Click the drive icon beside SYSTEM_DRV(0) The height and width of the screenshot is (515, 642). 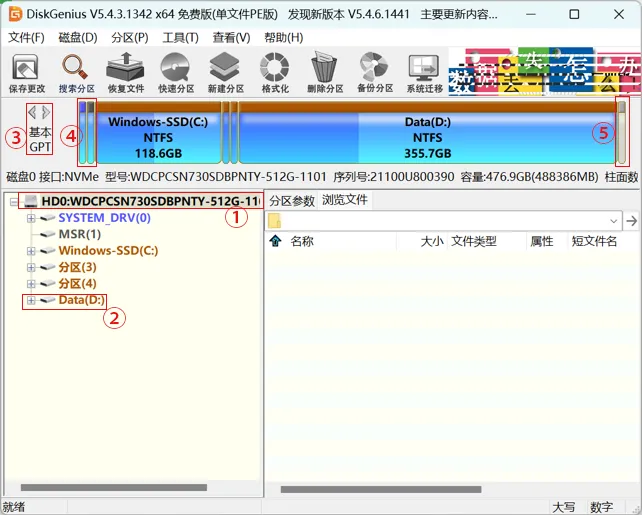(48, 217)
